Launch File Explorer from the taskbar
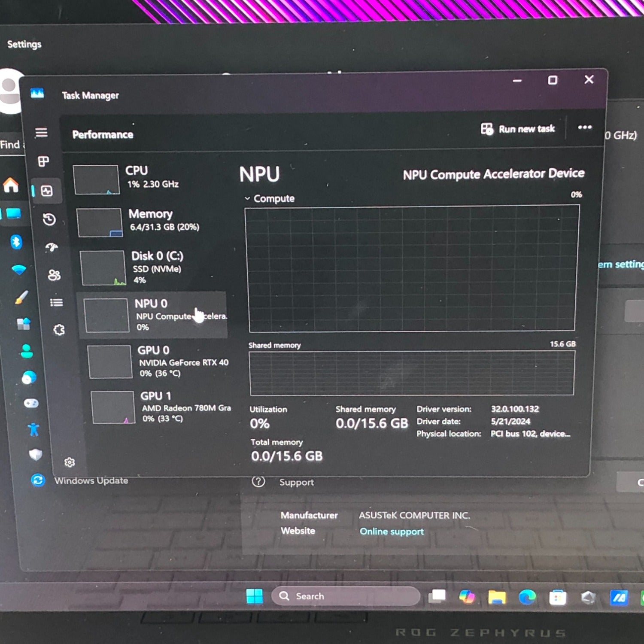Viewport: 644px width, 644px height. click(496, 597)
